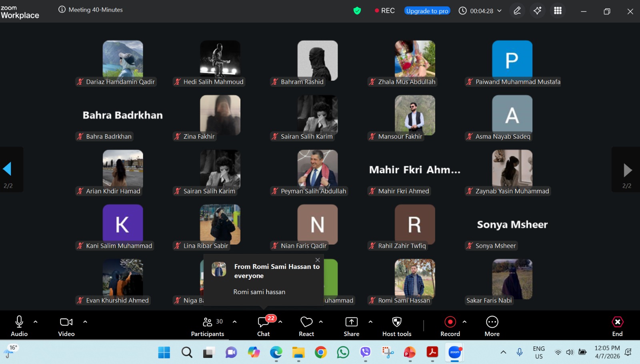Select Mansour Fakhir's video thumbnail

pyautogui.click(x=415, y=115)
